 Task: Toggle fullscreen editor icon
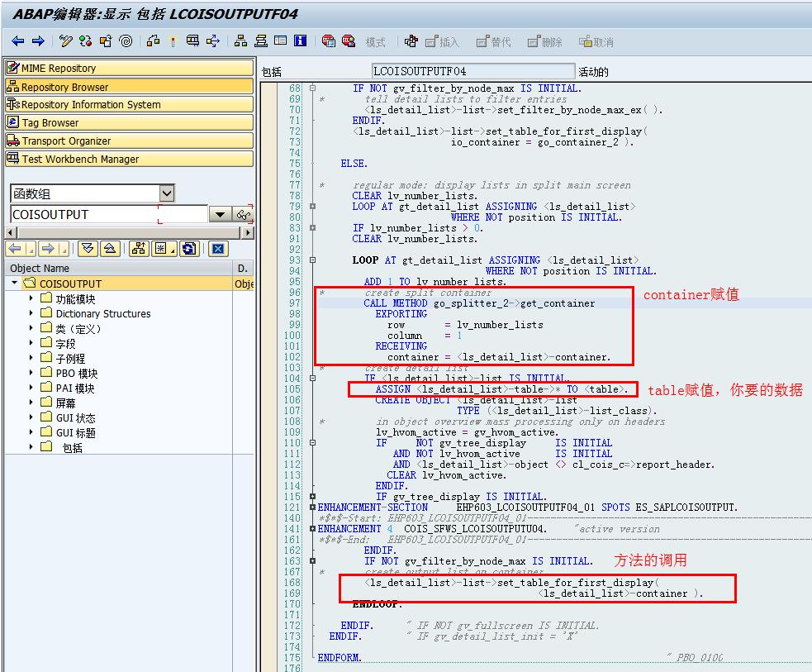pos(280,41)
